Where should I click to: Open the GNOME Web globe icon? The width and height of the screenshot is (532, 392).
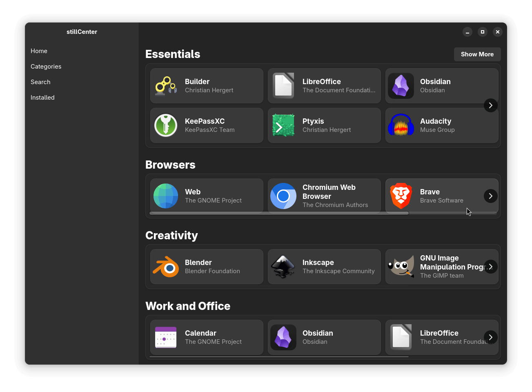[166, 196]
